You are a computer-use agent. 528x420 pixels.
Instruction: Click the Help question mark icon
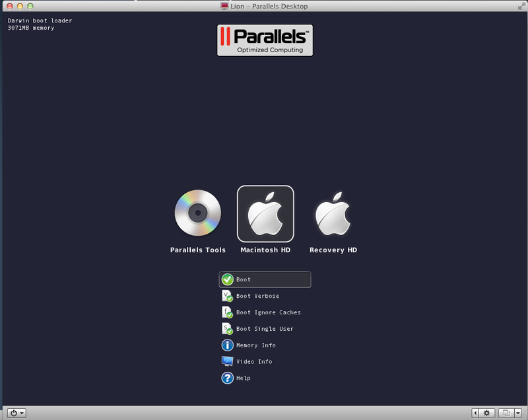pos(228,378)
